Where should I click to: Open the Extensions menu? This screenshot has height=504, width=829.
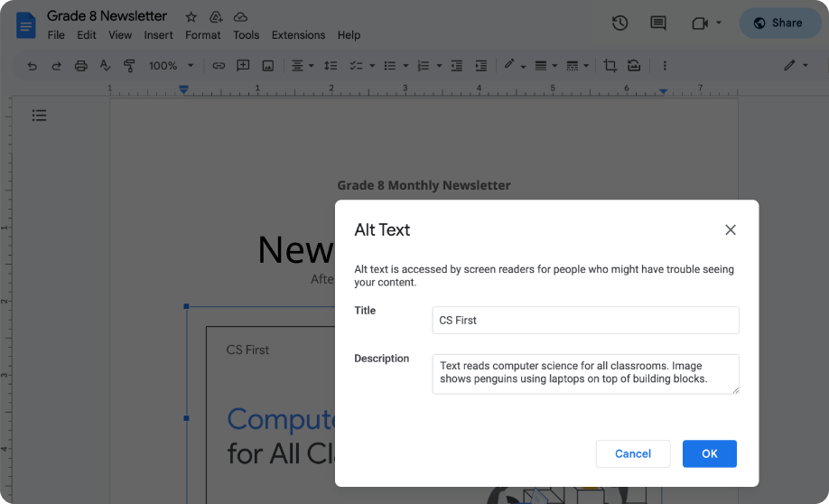[298, 35]
